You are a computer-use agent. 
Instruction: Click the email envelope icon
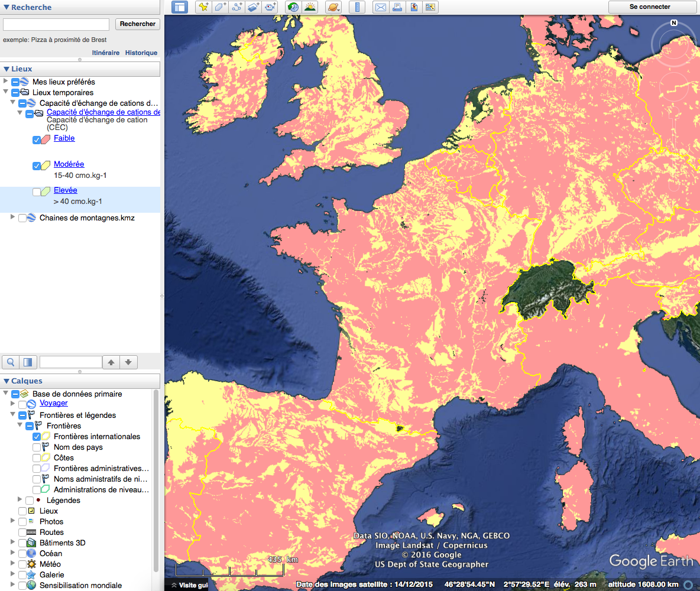point(381,7)
